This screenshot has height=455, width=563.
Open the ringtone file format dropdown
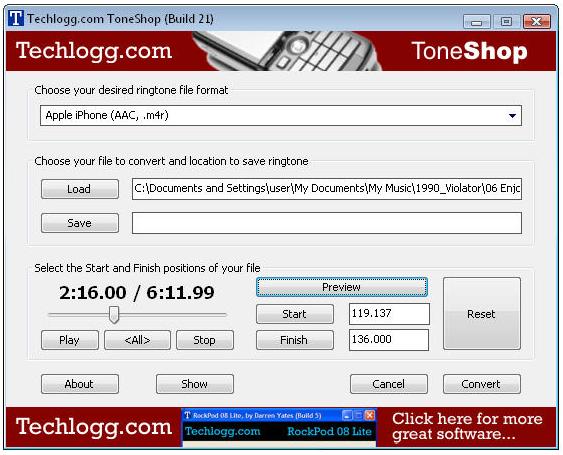pos(281,116)
